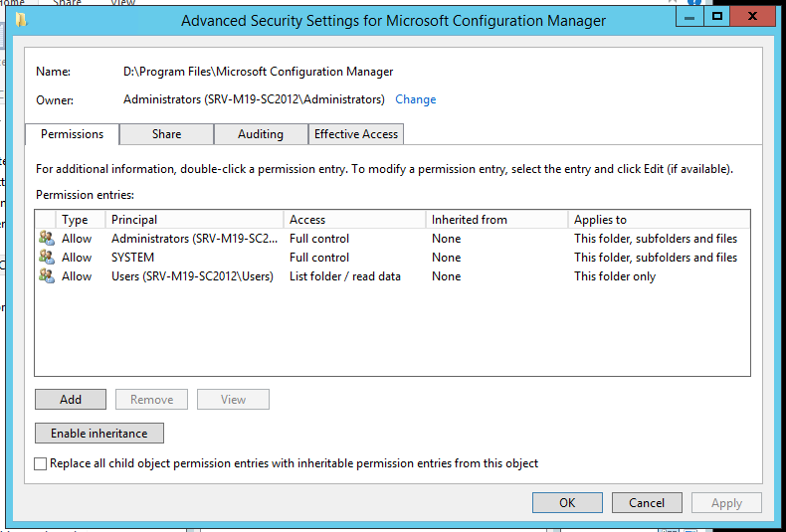Confirm with the OK button
786x532 pixels.
coord(567,502)
